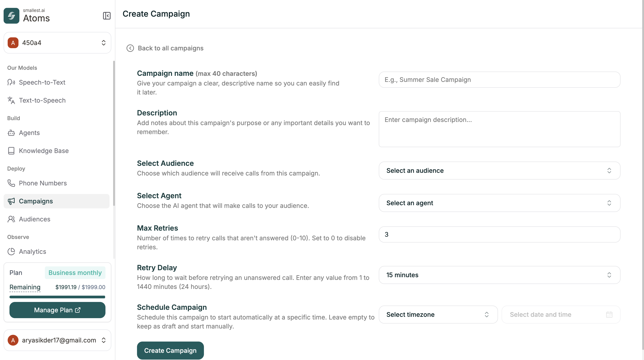
Task: Open Analytics with the pie chart icon
Action: tap(11, 251)
